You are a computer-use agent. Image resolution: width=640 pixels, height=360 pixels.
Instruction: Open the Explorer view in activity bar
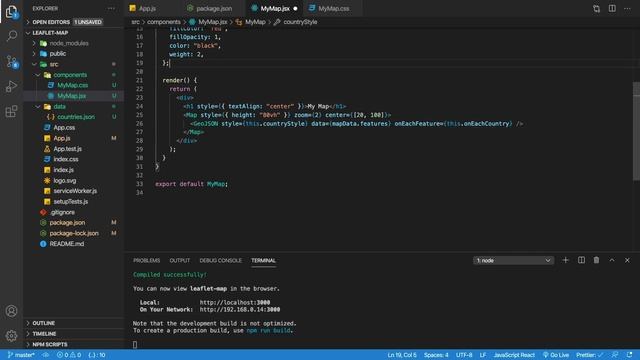pyautogui.click(x=11, y=12)
